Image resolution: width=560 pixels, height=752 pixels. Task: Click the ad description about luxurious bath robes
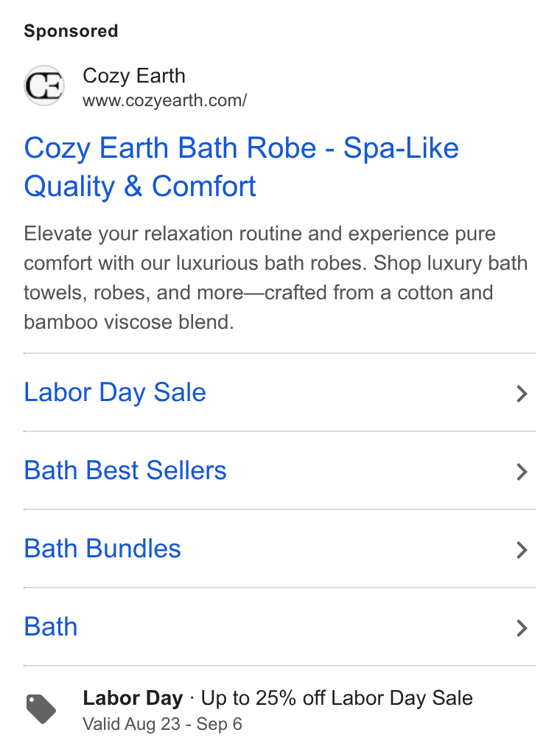click(276, 278)
